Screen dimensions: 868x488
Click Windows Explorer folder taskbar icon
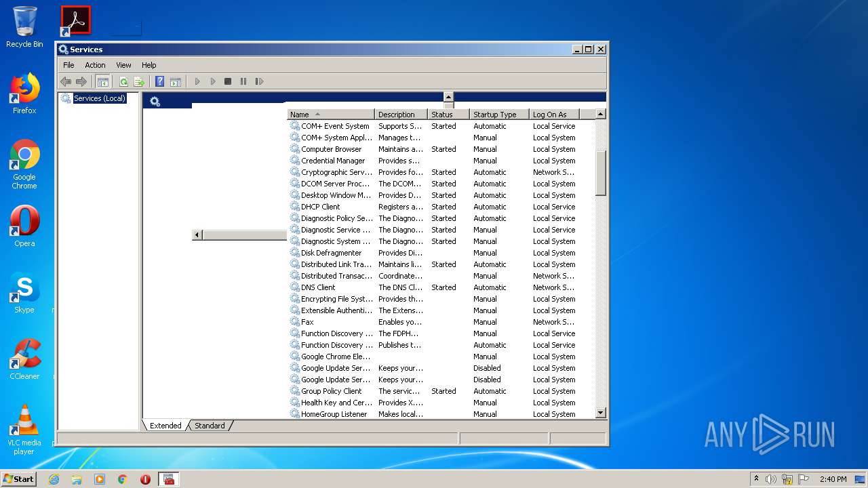77,479
